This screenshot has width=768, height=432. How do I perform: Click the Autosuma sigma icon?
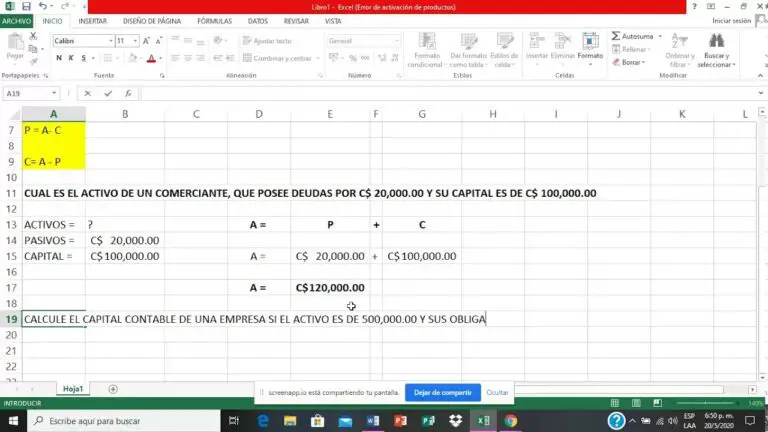click(615, 37)
